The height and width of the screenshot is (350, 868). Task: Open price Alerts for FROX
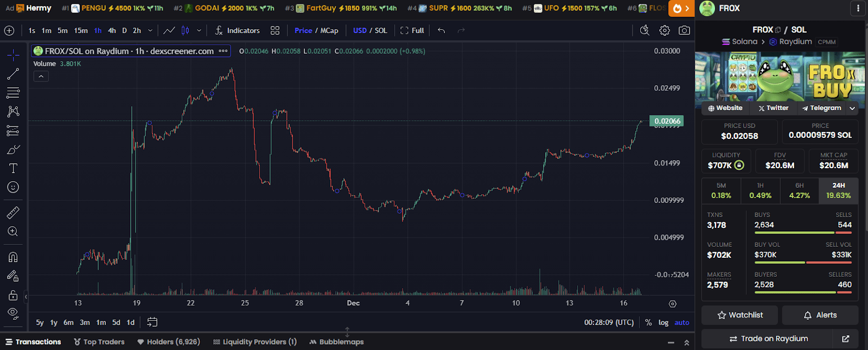[x=820, y=315]
